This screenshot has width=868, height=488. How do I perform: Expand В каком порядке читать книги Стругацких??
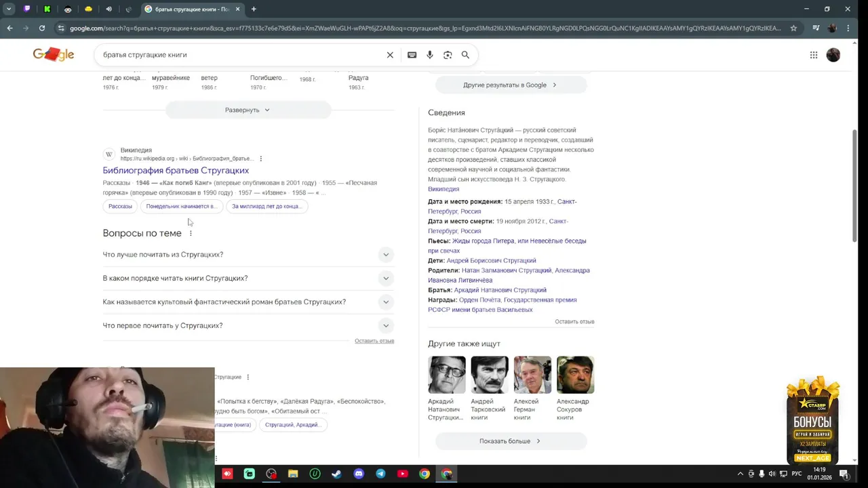[248, 278]
